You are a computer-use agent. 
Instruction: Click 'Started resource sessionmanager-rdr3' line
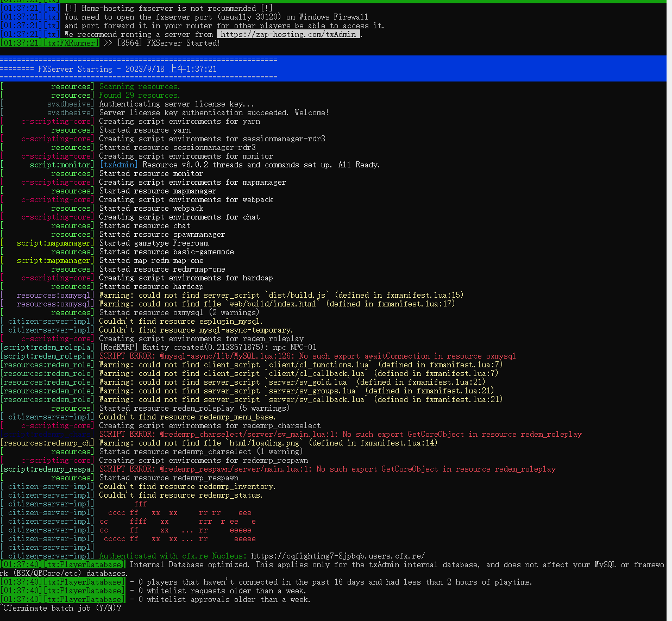[x=177, y=147]
